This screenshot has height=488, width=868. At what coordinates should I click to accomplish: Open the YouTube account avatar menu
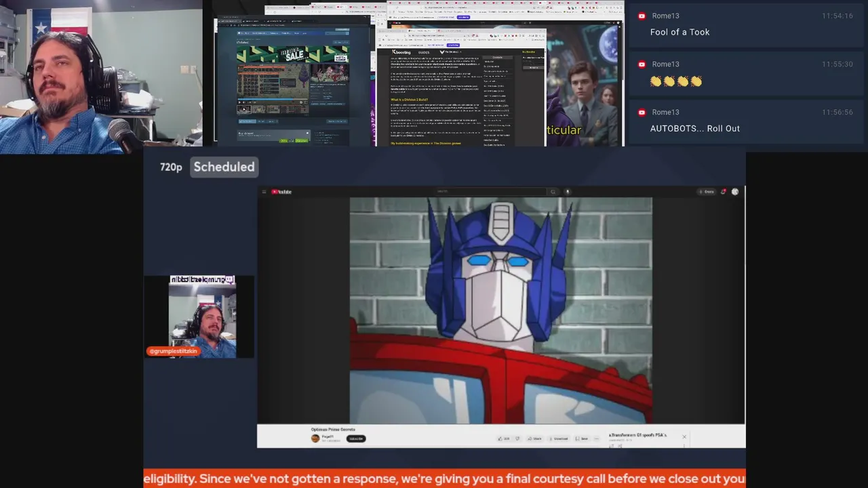coord(735,192)
